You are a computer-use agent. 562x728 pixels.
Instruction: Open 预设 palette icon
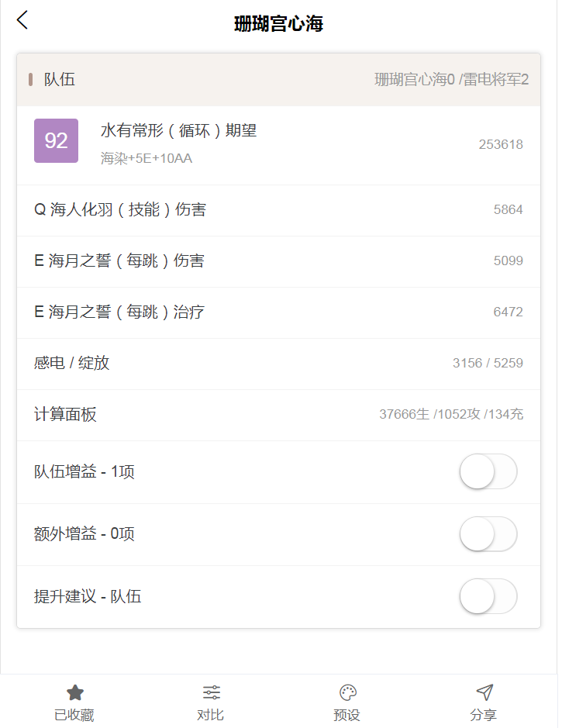point(347,692)
